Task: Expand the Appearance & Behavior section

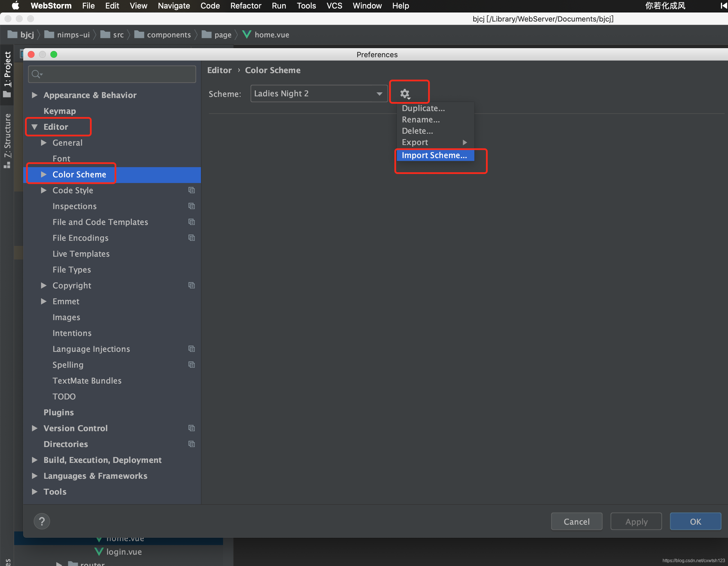Action: point(35,95)
